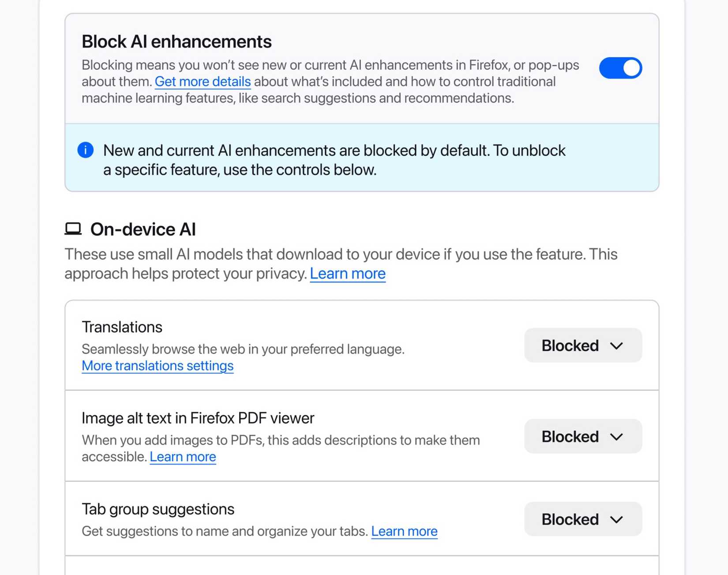The image size is (728, 575).
Task: Click the laptop icon beside On-device AI
Action: tap(73, 228)
